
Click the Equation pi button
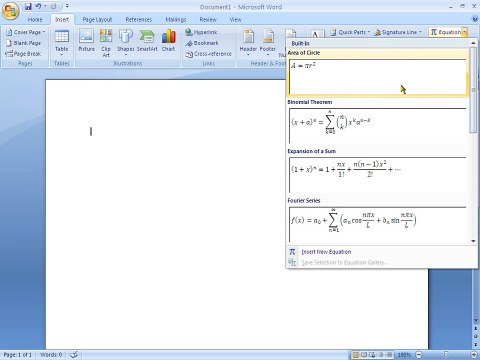tap(445, 32)
